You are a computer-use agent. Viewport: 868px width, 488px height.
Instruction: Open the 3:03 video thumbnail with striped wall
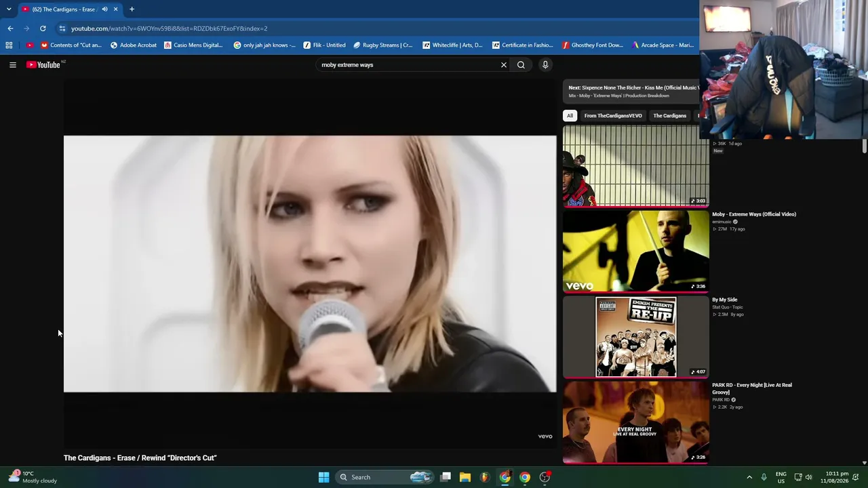(636, 165)
